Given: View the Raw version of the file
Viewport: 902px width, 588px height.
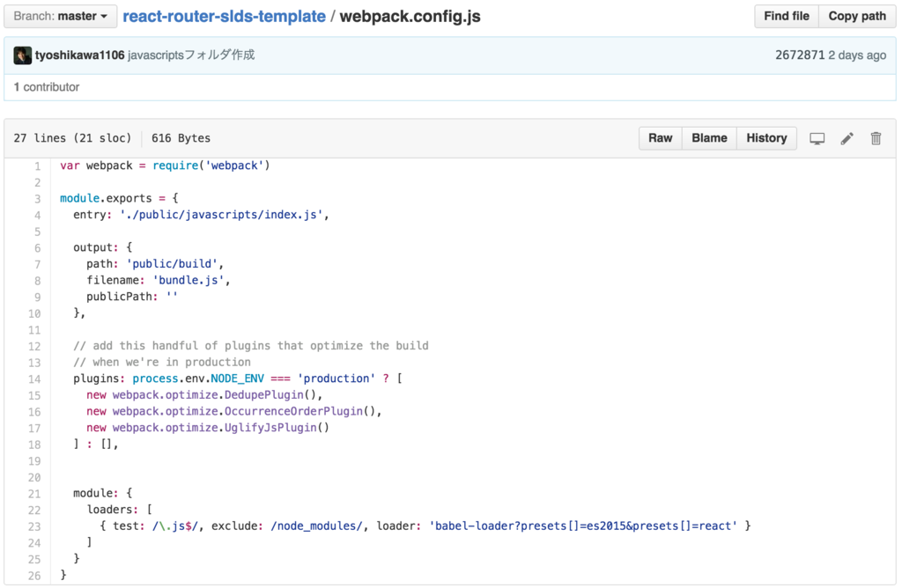Looking at the screenshot, I should coord(660,138).
